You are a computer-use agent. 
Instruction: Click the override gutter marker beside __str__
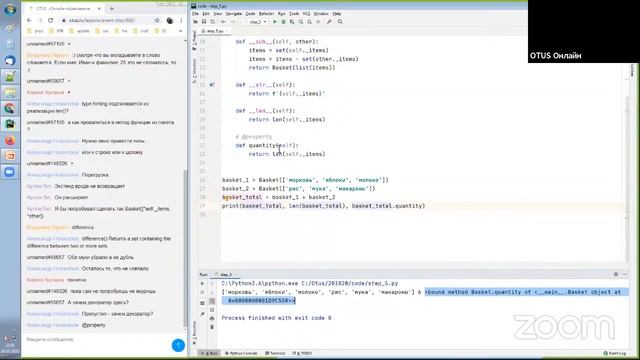[212, 85]
